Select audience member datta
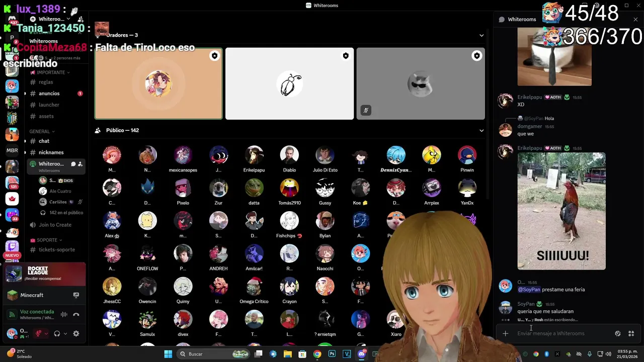The height and width of the screenshot is (362, 644). click(254, 192)
